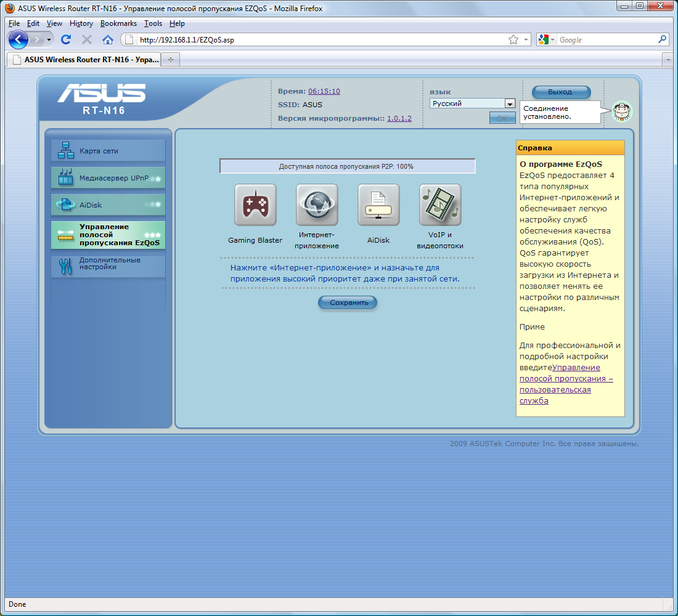The image size is (678, 616).
Task: Open the list all tabs dropdown
Action: pyautogui.click(x=668, y=60)
